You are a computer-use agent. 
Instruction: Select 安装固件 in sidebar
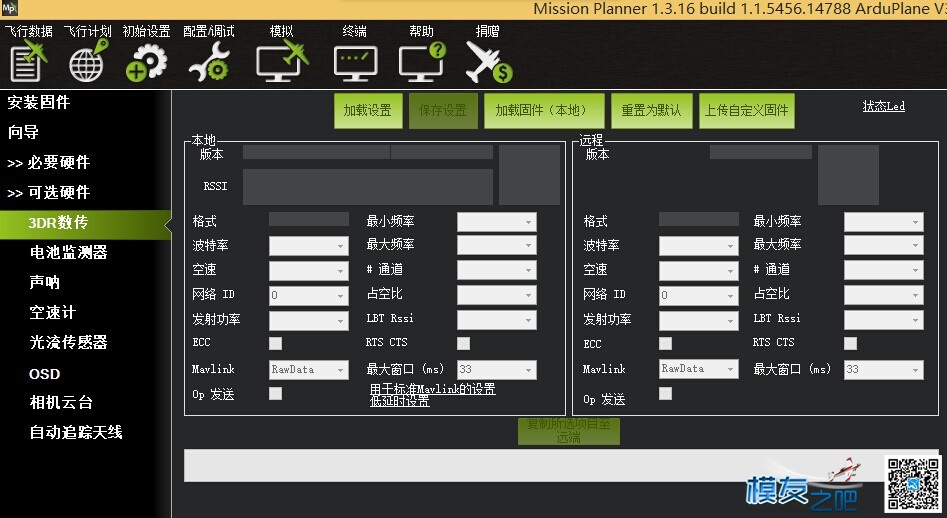[x=39, y=102]
